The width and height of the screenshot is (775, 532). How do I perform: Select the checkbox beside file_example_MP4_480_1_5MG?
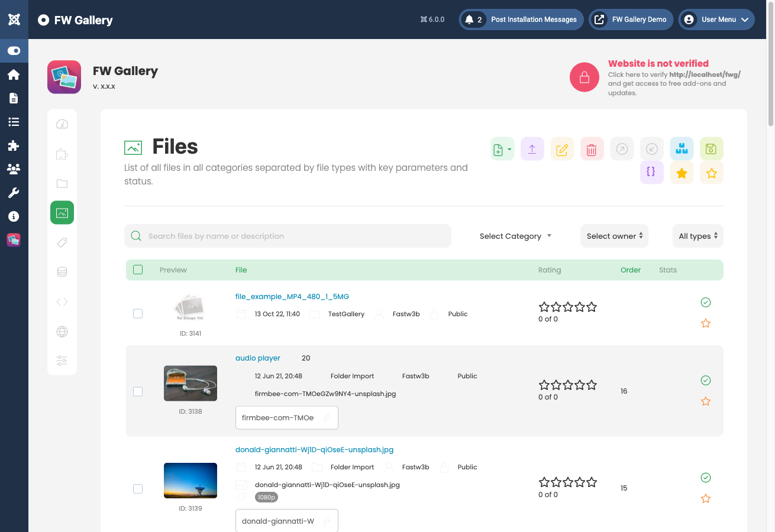138,313
